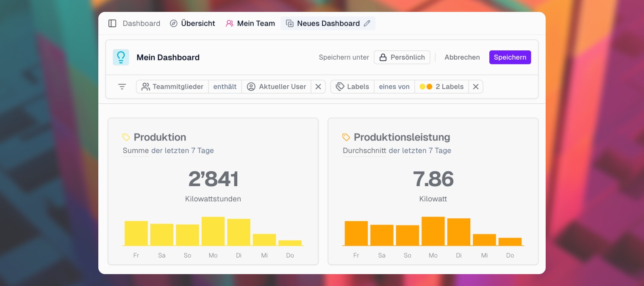Screen dimensions: 644x286
Task: Click the Abbrechen button
Action: point(462,57)
